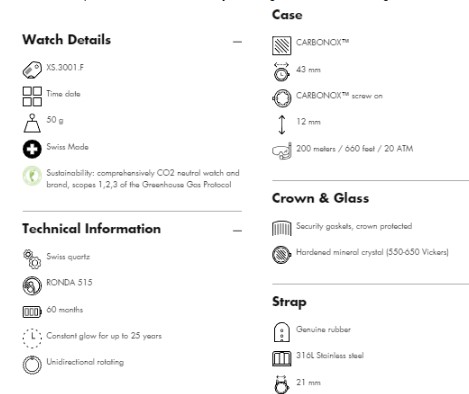Collapse the Watch Details section
The width and height of the screenshot is (469, 394).
tap(237, 42)
